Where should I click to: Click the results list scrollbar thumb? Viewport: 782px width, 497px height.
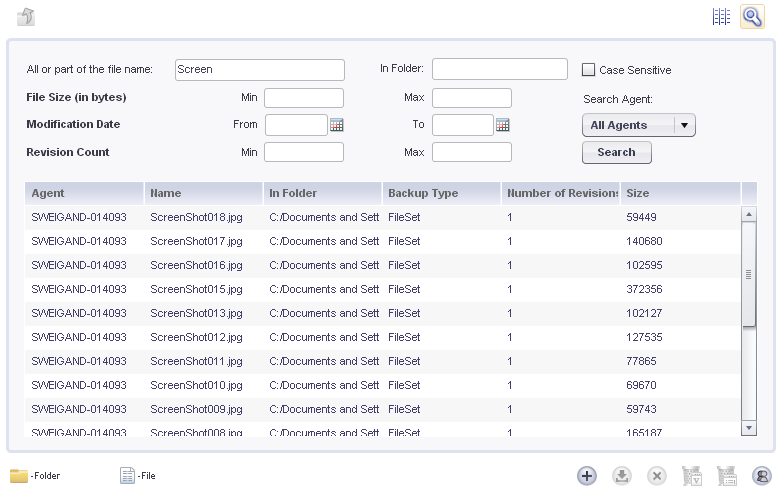pyautogui.click(x=749, y=275)
